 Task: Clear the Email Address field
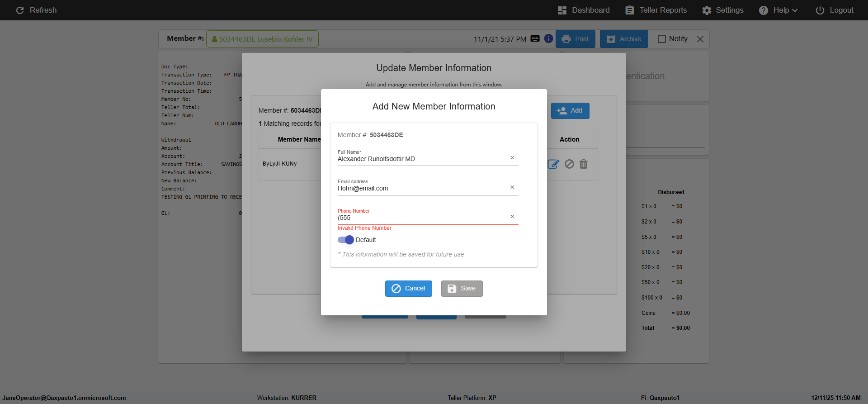coord(512,187)
